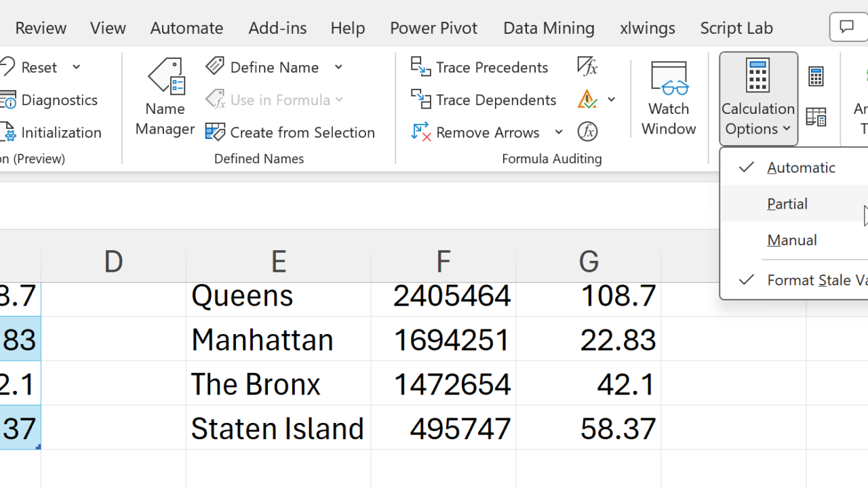Switch to the Power Pivot tab

tap(433, 28)
